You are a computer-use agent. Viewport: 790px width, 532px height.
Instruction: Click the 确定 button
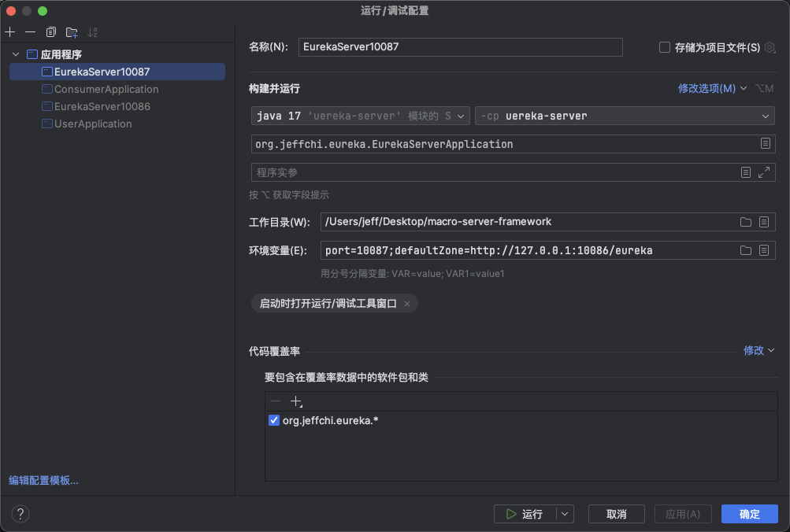(x=749, y=514)
